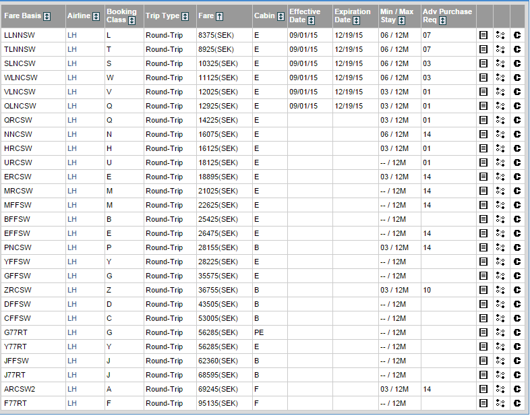
Task: Click routing dots icon for ZRCSW fare
Action: [x=500, y=290]
